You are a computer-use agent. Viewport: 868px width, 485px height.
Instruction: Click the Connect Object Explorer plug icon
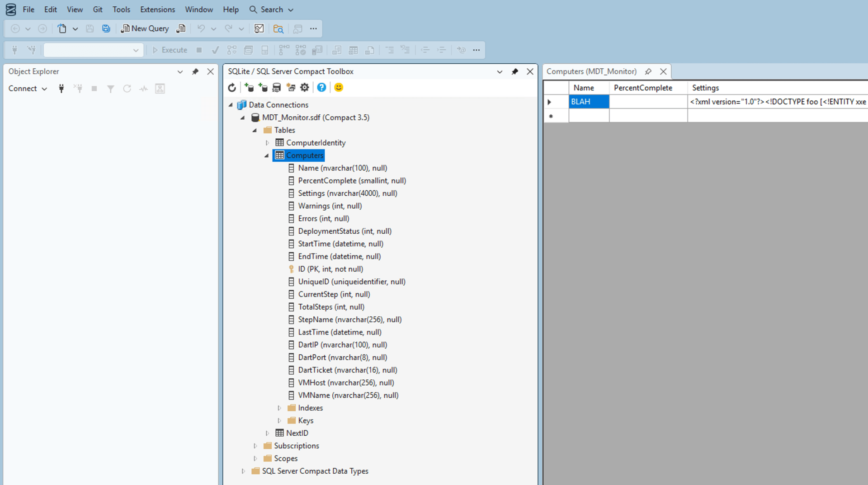pos(61,89)
